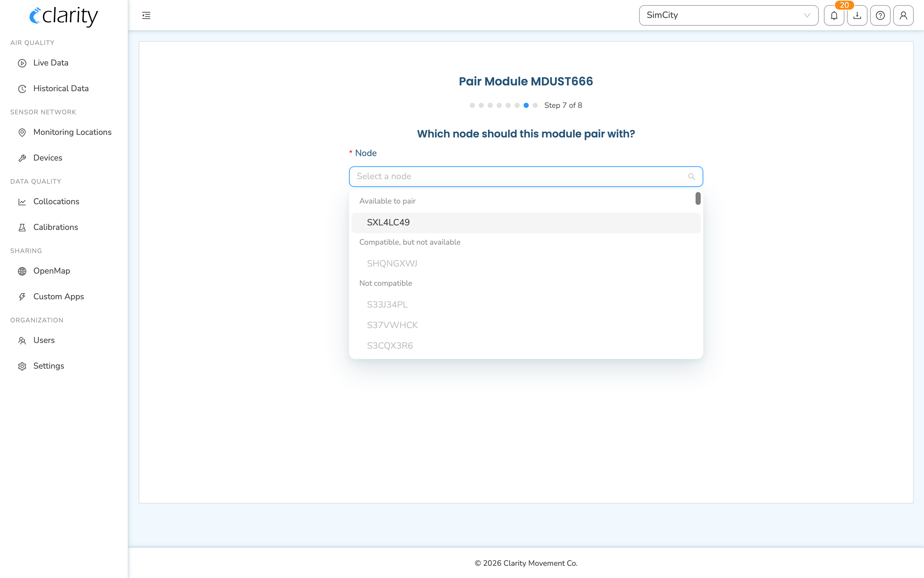Screen dimensions: 924x578
Task: Click the search magnifier in node field
Action: click(x=691, y=177)
